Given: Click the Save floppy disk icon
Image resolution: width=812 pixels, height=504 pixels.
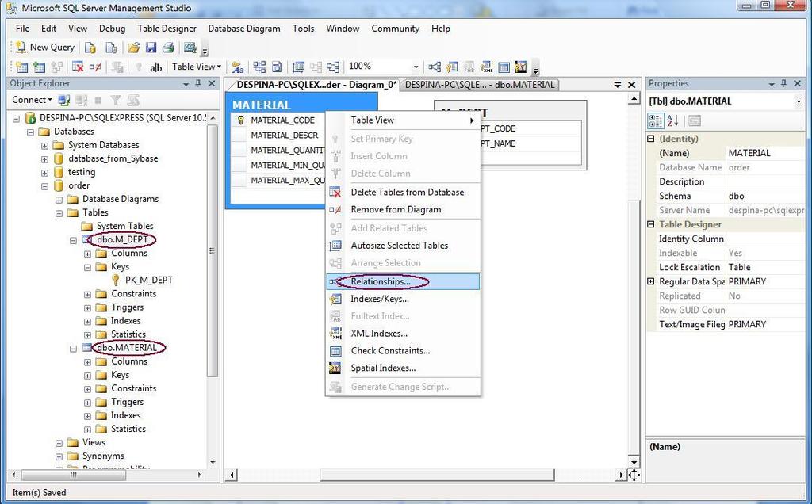Looking at the screenshot, I should (151, 48).
